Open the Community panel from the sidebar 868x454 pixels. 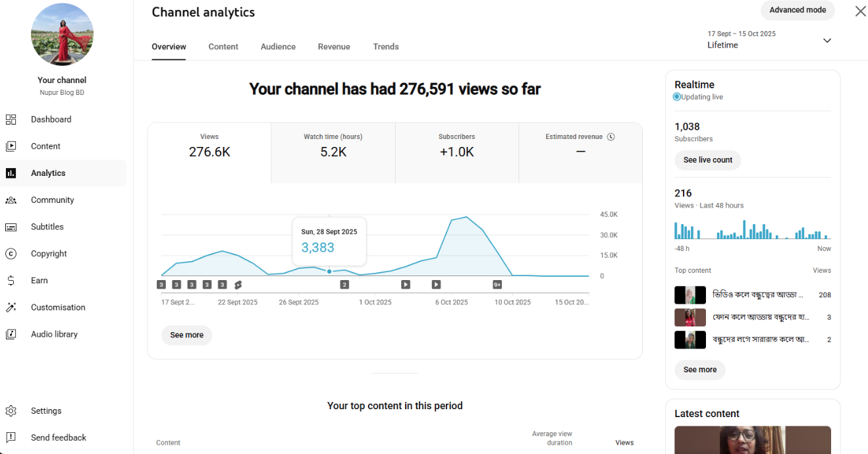(11, 200)
